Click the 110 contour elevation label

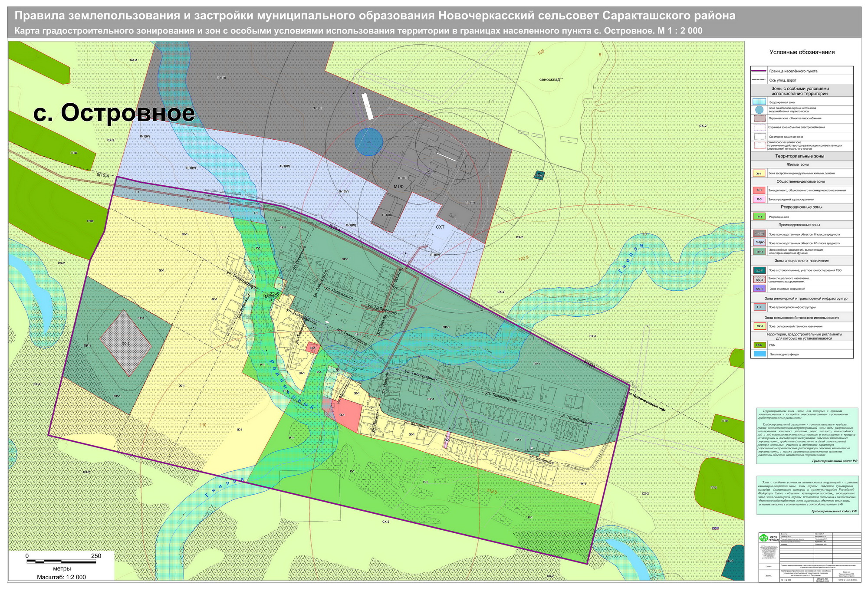pos(203,425)
